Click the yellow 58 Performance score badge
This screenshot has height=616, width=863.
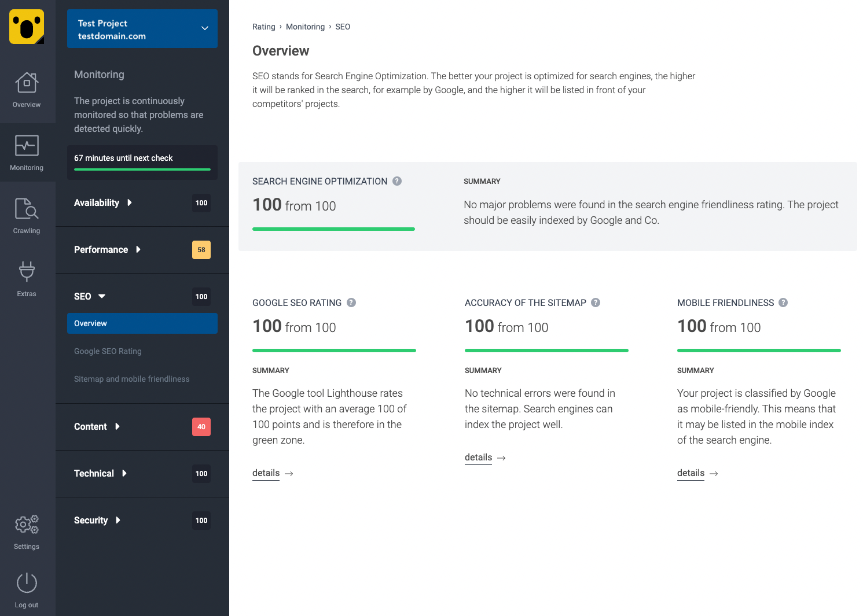(201, 249)
